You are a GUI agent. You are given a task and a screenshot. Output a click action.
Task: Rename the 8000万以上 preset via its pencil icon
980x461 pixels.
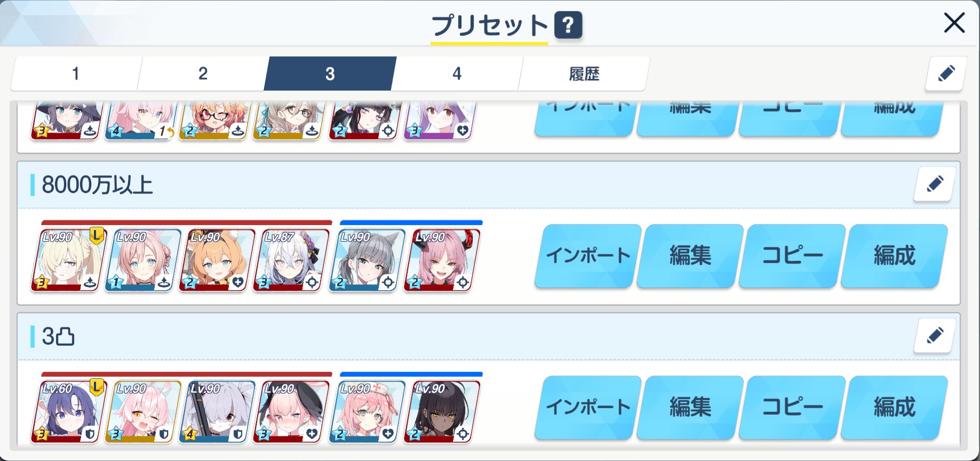click(934, 184)
